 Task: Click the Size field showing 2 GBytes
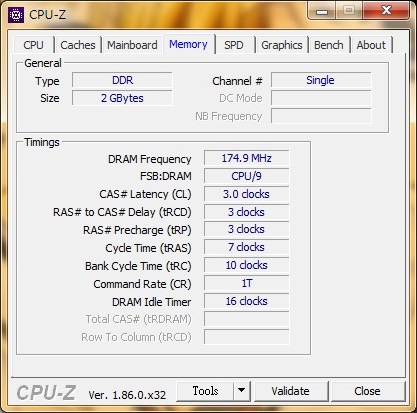(122, 98)
